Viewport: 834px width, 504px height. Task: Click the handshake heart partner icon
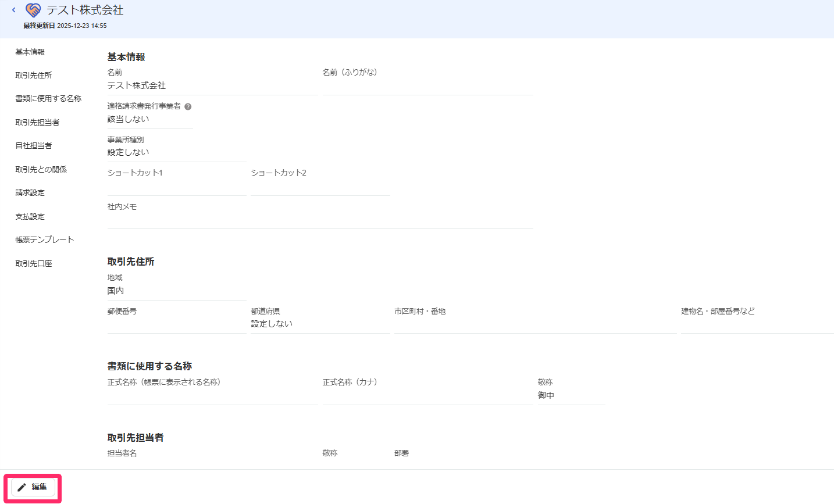click(33, 10)
